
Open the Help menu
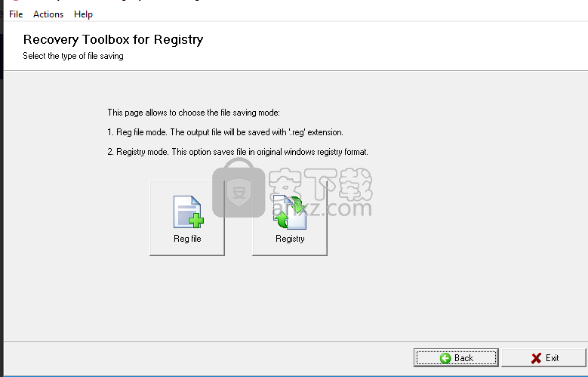(83, 14)
